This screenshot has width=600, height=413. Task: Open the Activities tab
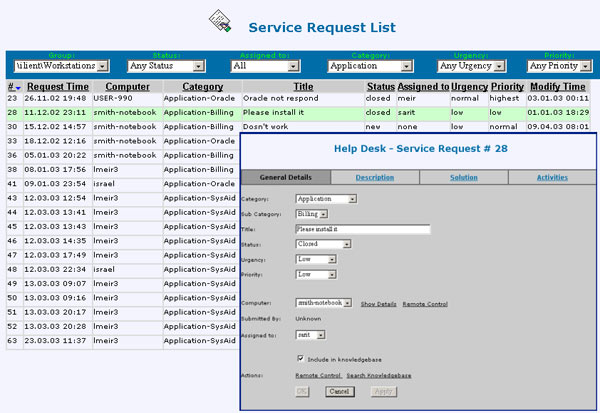pyautogui.click(x=551, y=177)
